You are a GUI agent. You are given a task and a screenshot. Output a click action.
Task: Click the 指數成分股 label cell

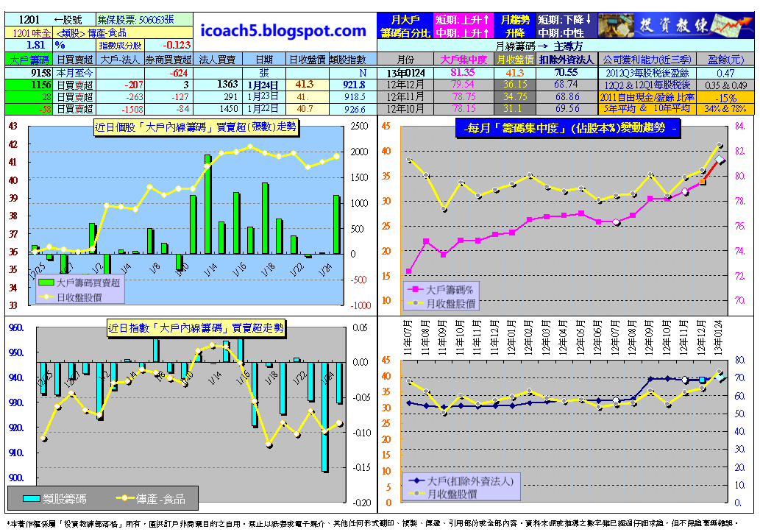[x=120, y=46]
